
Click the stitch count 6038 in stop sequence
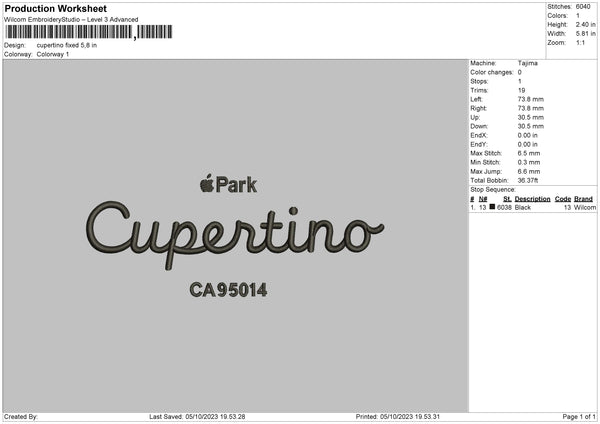[x=504, y=207]
